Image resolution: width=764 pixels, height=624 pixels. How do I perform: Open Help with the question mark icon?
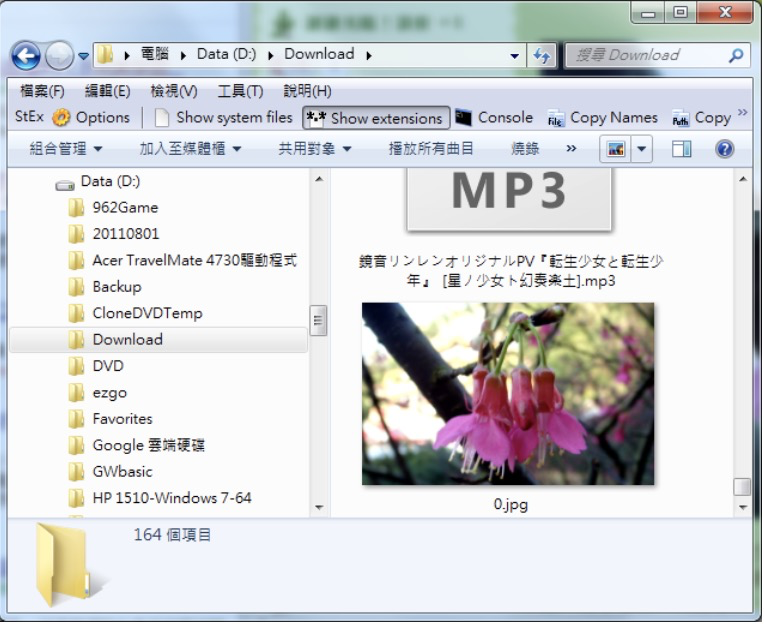coord(725,149)
